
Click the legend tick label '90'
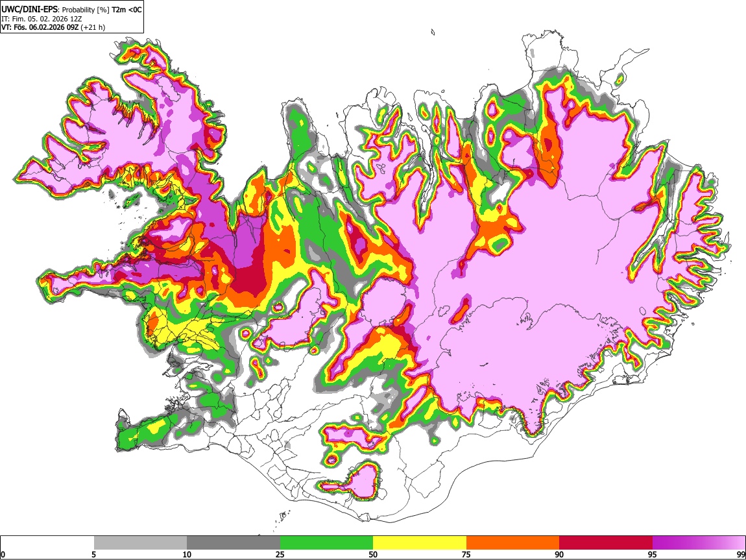pos(559,555)
